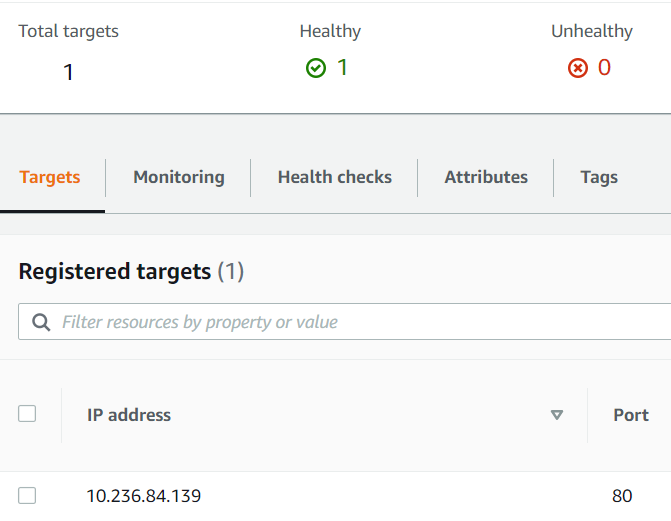Open the Tags tab
Viewport: 671px width, 521px height.
pyautogui.click(x=599, y=177)
